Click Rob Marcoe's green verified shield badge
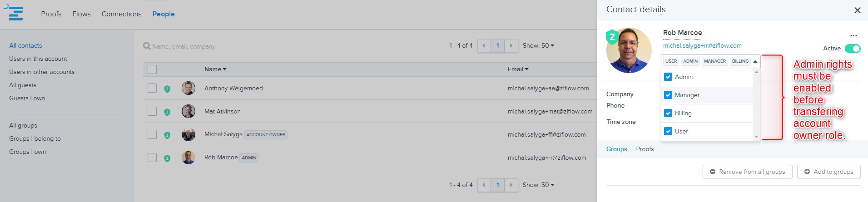Image resolution: width=868 pixels, height=202 pixels. (167, 158)
